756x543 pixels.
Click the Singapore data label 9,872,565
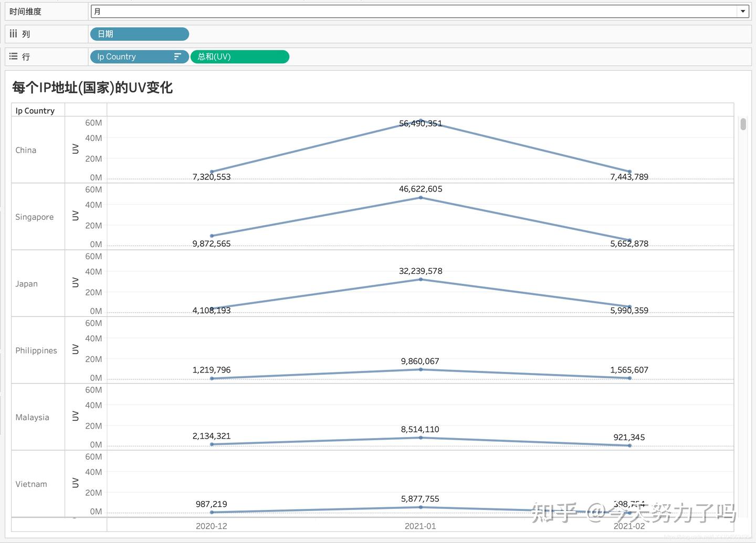pyautogui.click(x=212, y=243)
